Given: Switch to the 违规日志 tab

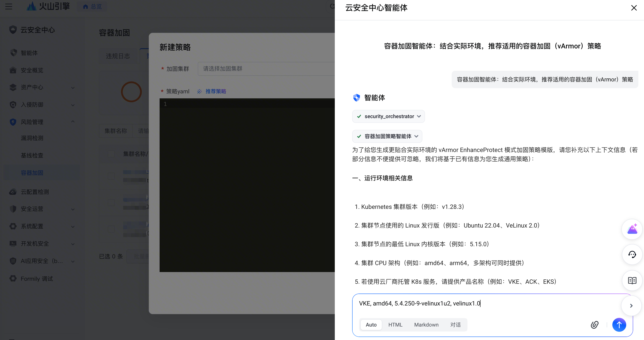Looking at the screenshot, I should (x=118, y=56).
